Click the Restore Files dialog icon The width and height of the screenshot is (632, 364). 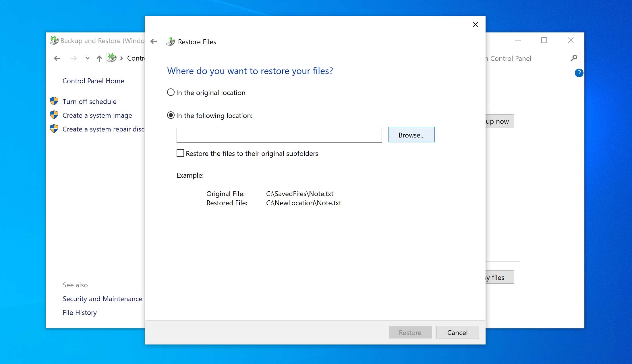coord(171,41)
